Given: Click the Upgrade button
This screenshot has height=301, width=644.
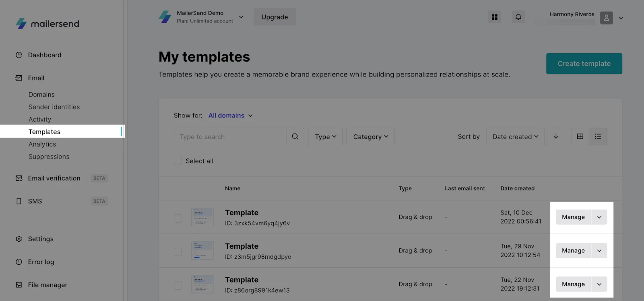Looking at the screenshot, I should [275, 17].
